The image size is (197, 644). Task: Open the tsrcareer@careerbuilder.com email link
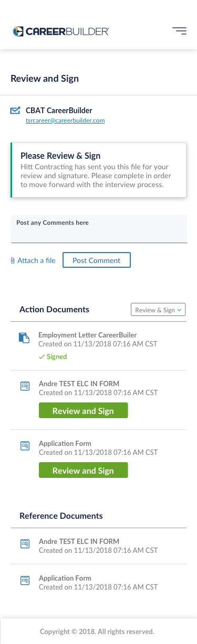(65, 121)
